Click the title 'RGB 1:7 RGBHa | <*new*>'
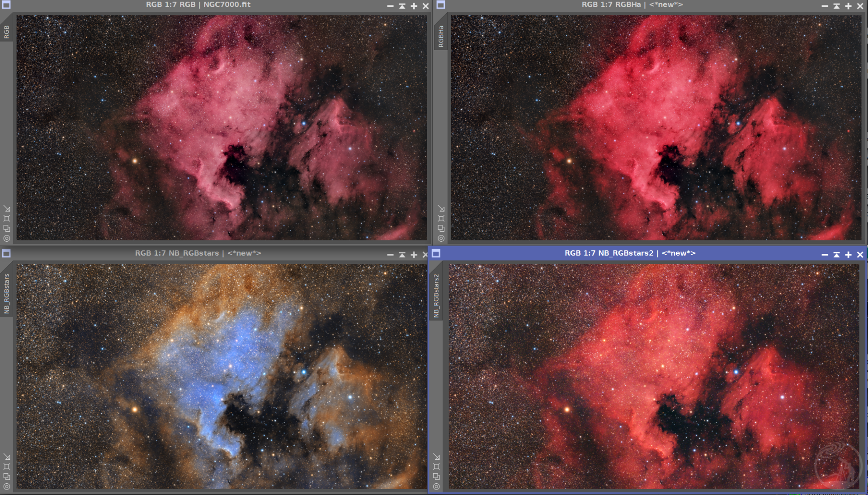 (632, 5)
